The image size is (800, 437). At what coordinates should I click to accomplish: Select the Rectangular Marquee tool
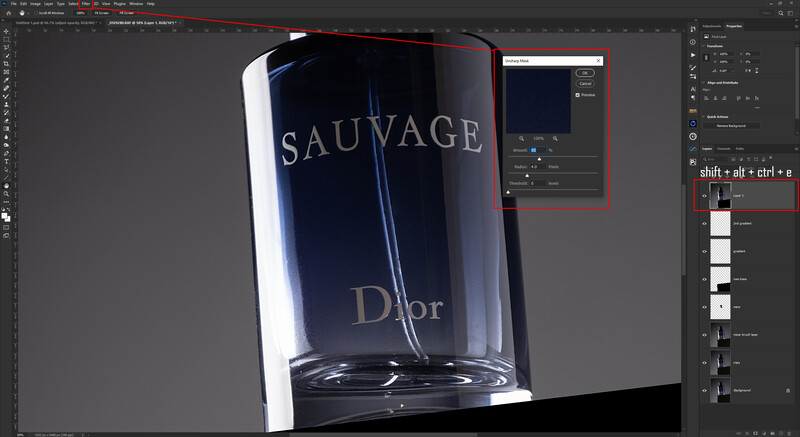(7, 39)
